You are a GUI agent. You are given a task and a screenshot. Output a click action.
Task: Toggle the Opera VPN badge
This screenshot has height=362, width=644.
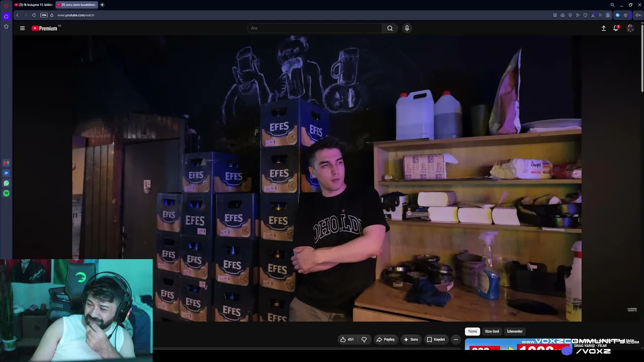coord(44,15)
